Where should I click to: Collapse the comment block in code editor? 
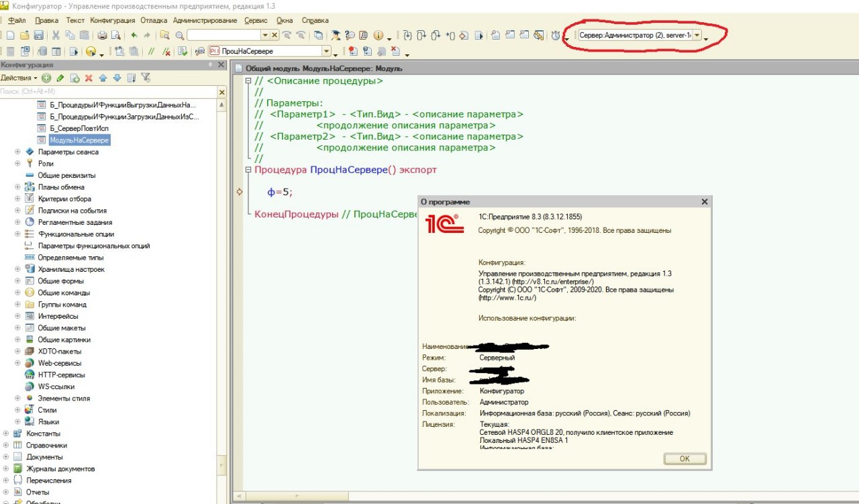(249, 81)
